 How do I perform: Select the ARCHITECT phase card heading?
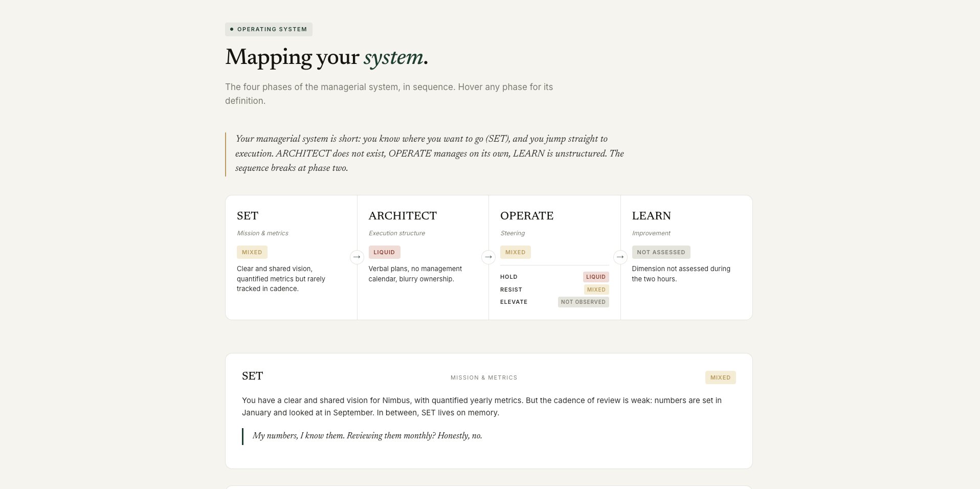coord(403,216)
